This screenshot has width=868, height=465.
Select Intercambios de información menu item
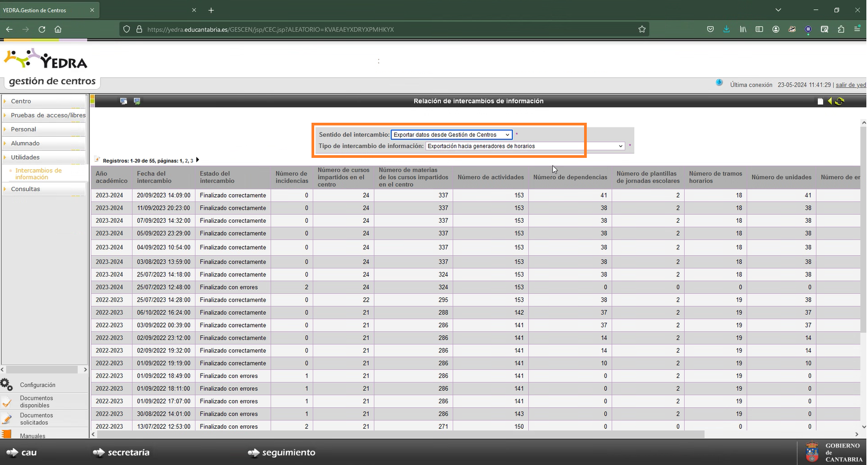point(38,174)
